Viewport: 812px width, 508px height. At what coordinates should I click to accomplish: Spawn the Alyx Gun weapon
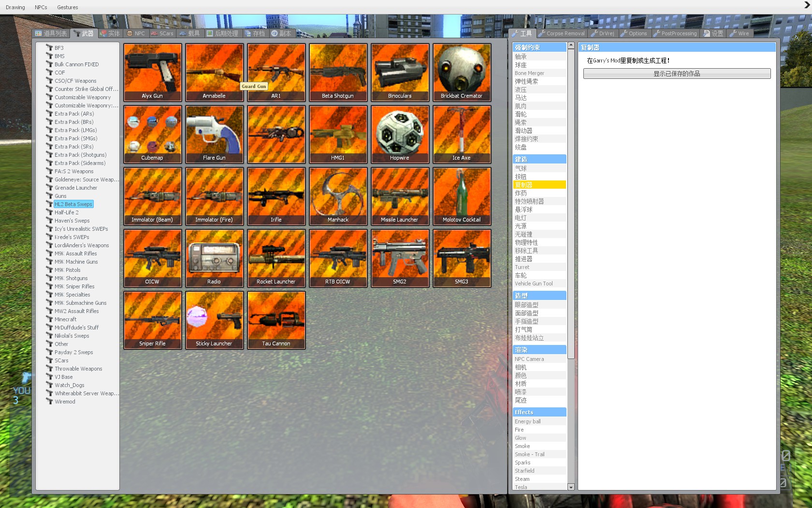(x=152, y=73)
